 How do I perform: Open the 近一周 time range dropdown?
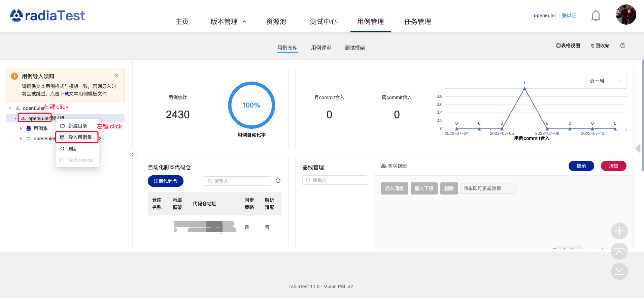(x=606, y=81)
